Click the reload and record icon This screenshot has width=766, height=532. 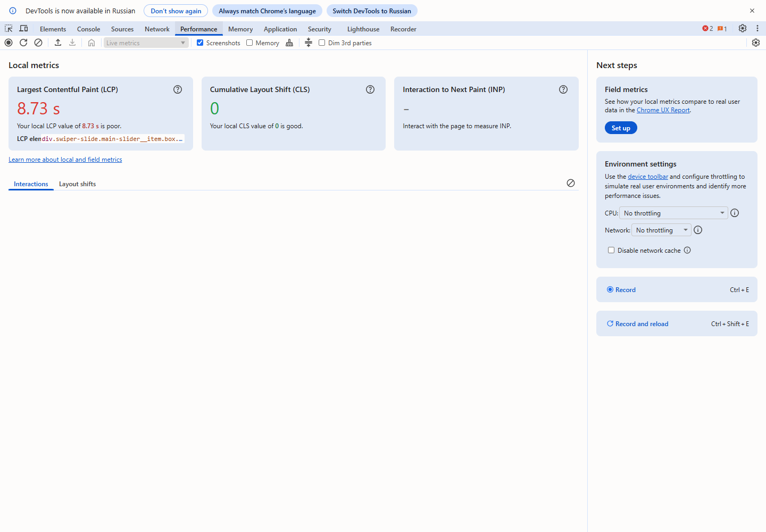[x=23, y=43]
